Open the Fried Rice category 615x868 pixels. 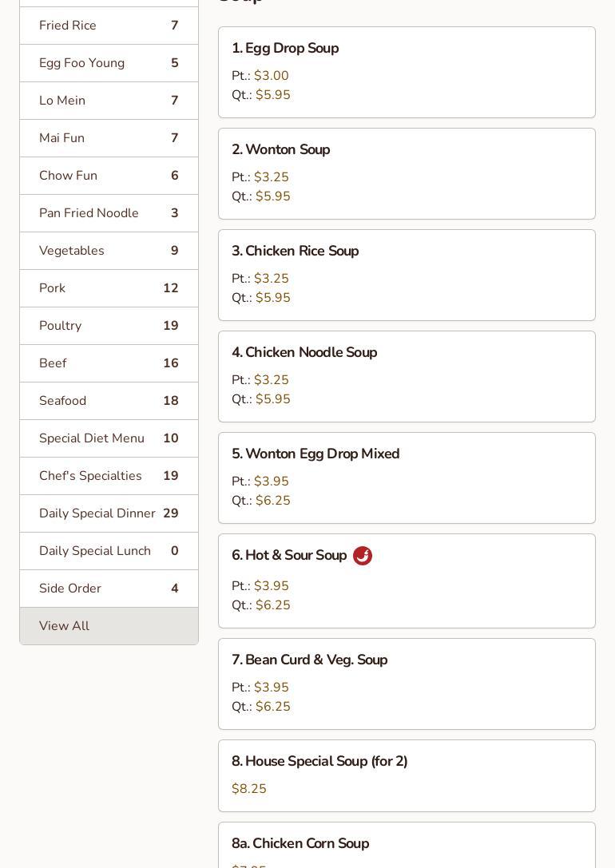(x=109, y=26)
